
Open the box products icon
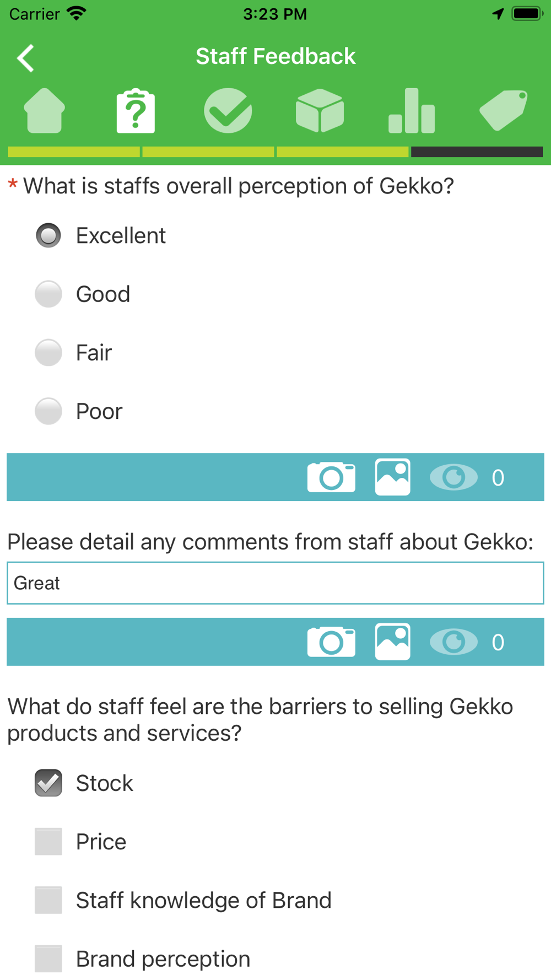point(320,111)
